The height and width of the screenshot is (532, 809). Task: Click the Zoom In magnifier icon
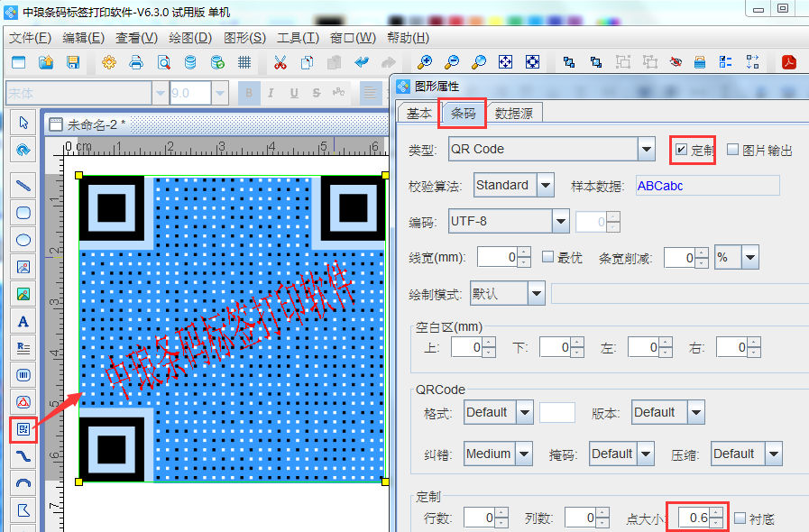point(424,62)
